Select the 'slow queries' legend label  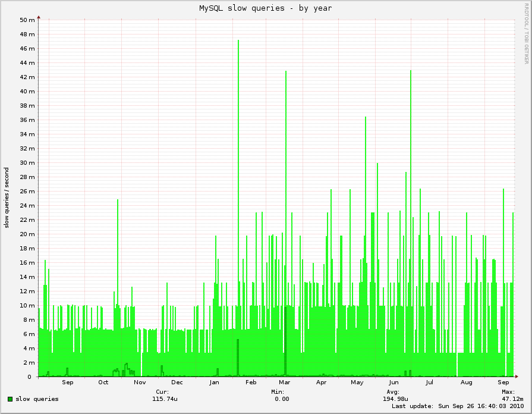point(37,399)
